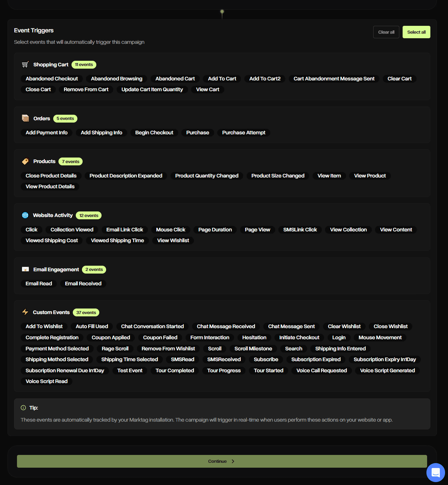The width and height of the screenshot is (448, 485).
Task: Select the Subscribe event chip
Action: pos(266,360)
